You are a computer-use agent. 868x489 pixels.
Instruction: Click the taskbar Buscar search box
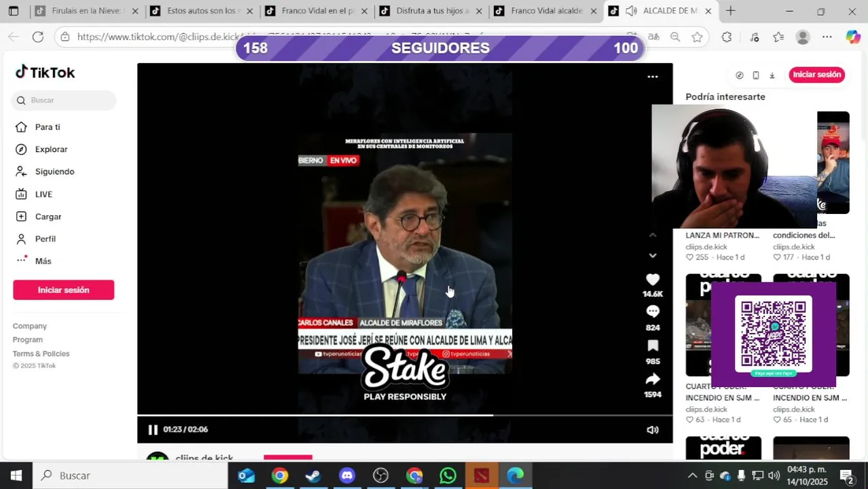(130, 475)
